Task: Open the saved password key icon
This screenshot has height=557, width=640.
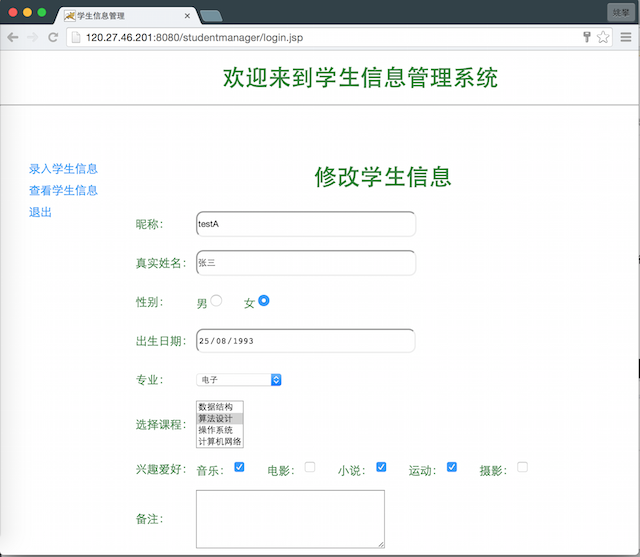Action: click(x=587, y=37)
